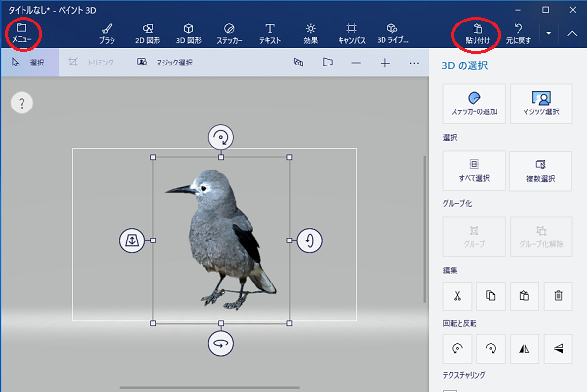Collapse the ribbon with the up chevron

572,33
